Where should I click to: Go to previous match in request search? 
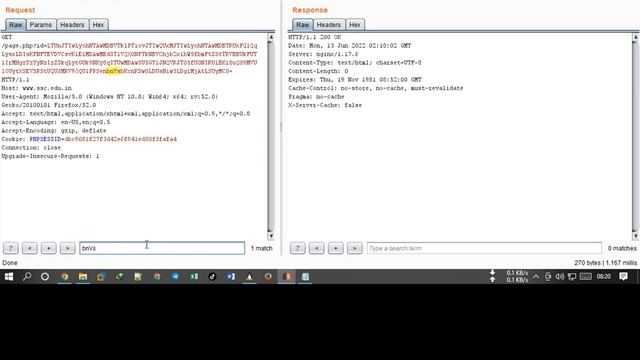(30, 248)
